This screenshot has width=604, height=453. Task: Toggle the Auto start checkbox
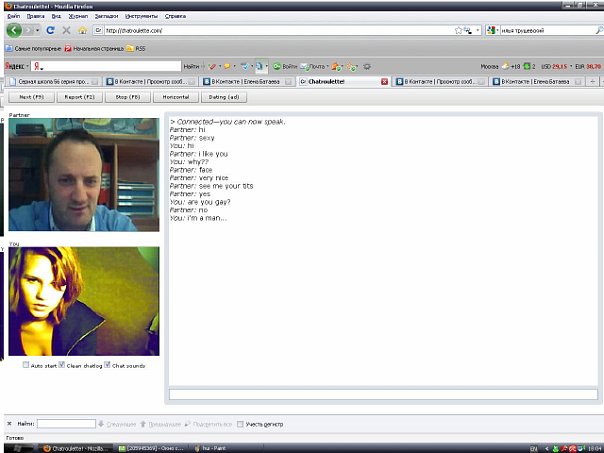point(26,365)
